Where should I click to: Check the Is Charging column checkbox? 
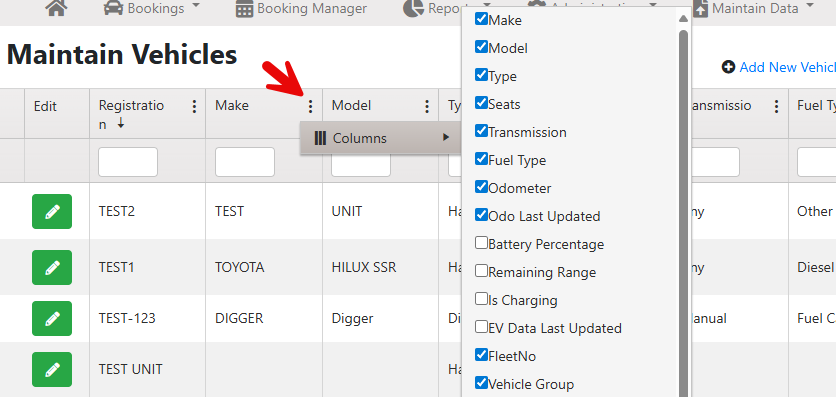[x=481, y=299]
